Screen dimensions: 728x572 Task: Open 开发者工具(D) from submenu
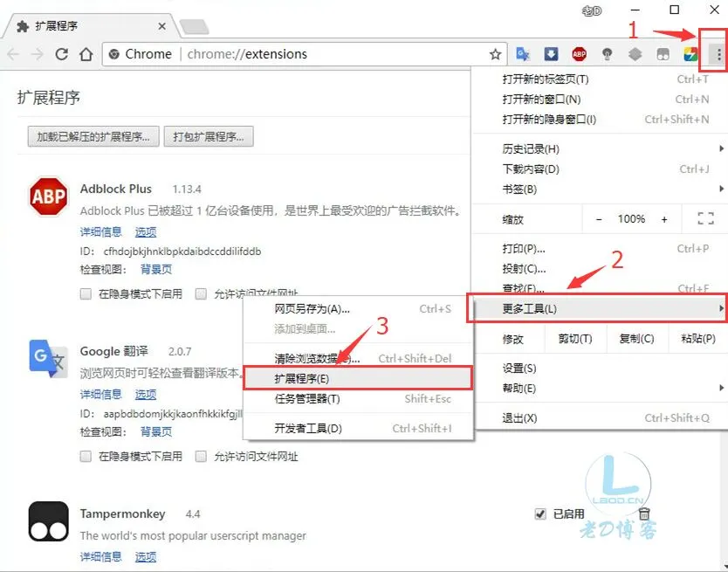tap(359, 428)
